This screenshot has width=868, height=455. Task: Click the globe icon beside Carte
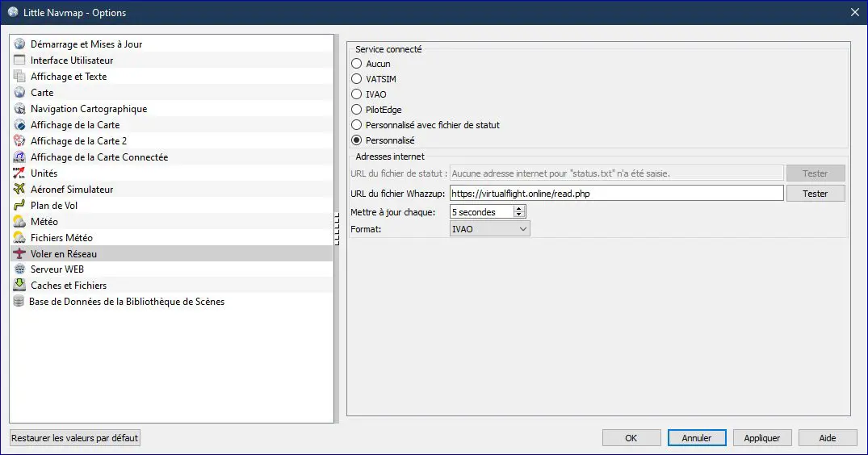(x=19, y=92)
